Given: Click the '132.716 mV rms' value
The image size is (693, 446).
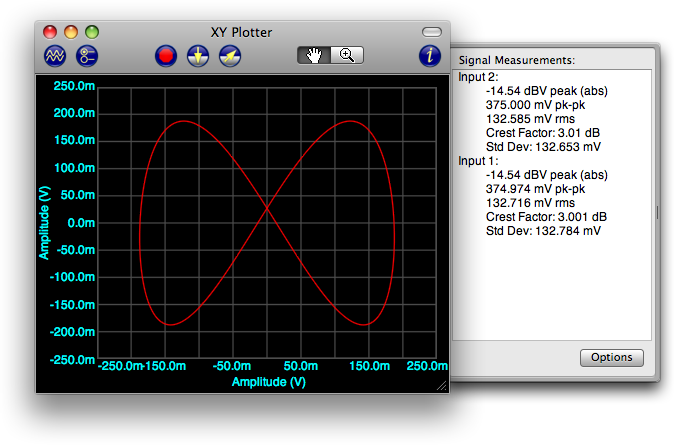Looking at the screenshot, I should [x=530, y=203].
